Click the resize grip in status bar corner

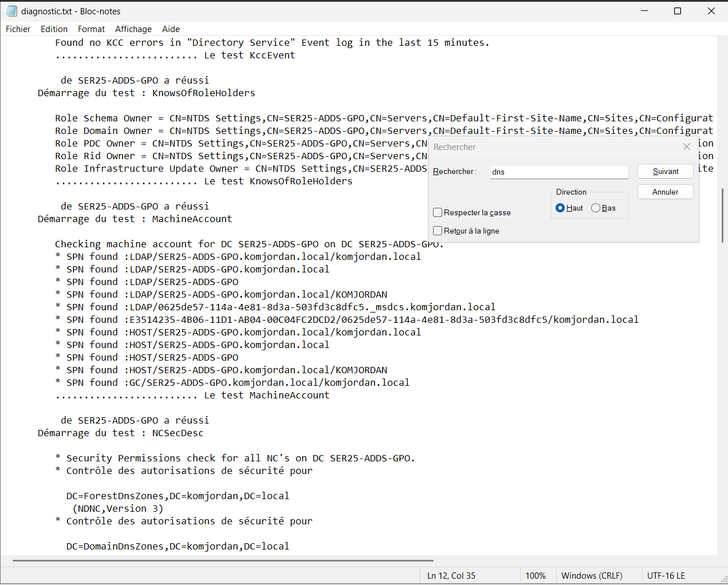[x=723, y=579]
